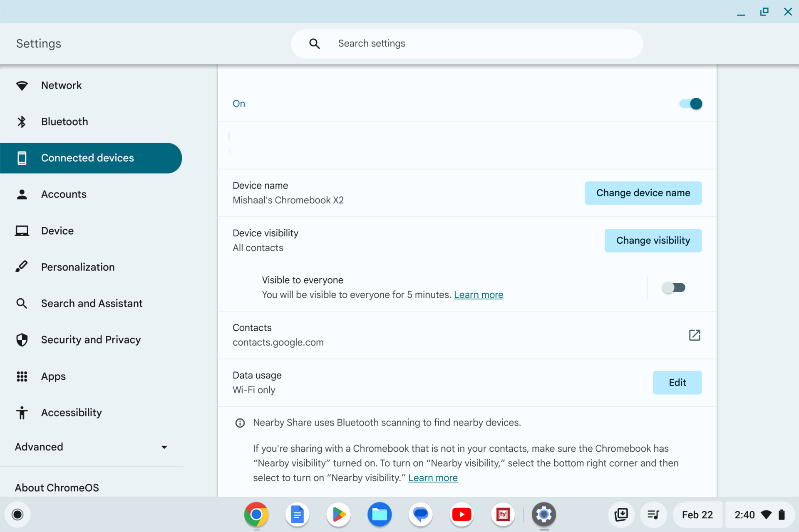The width and height of the screenshot is (799, 532).
Task: Click the Network settings icon
Action: [x=21, y=85]
